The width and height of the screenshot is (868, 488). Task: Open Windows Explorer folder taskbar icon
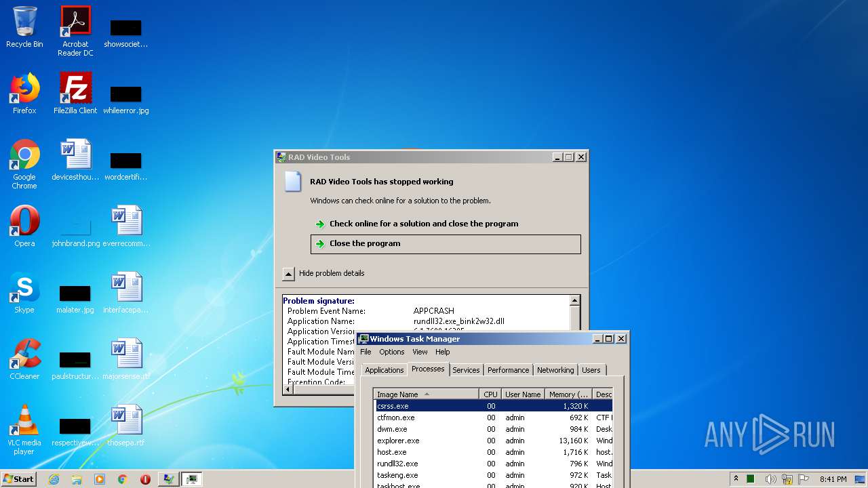point(77,479)
